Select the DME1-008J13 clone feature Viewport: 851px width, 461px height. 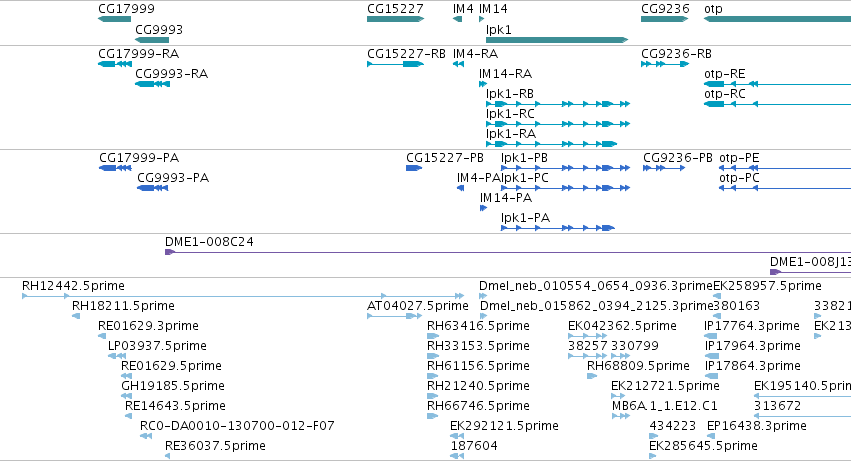[x=810, y=271]
